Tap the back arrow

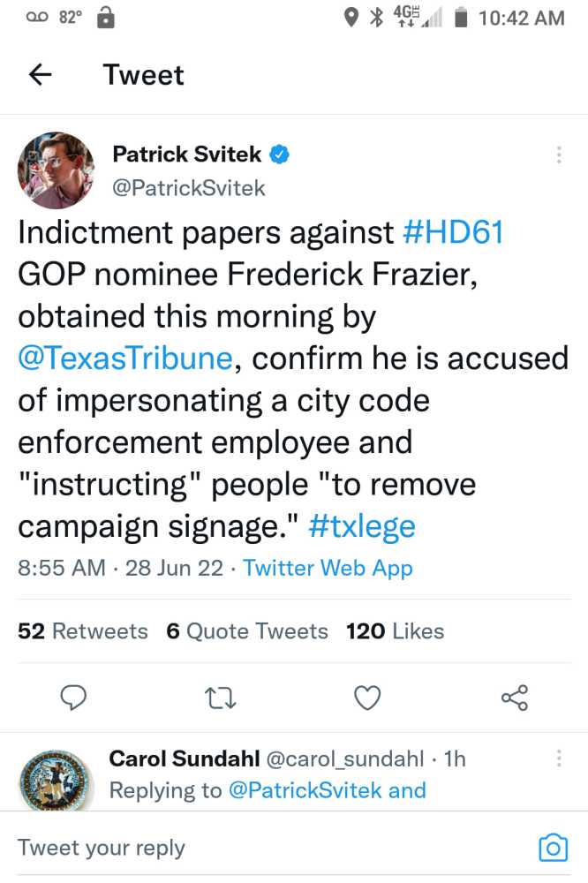pyautogui.click(x=41, y=75)
